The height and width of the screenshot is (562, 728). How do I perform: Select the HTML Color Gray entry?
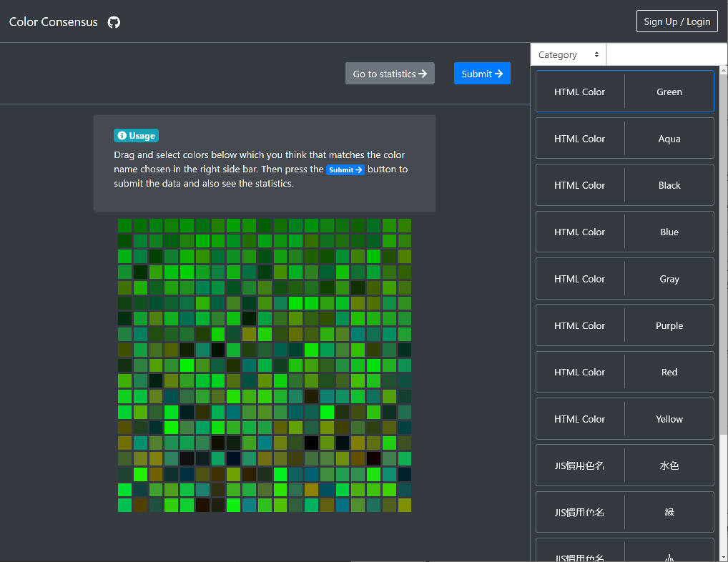pyautogui.click(x=624, y=279)
